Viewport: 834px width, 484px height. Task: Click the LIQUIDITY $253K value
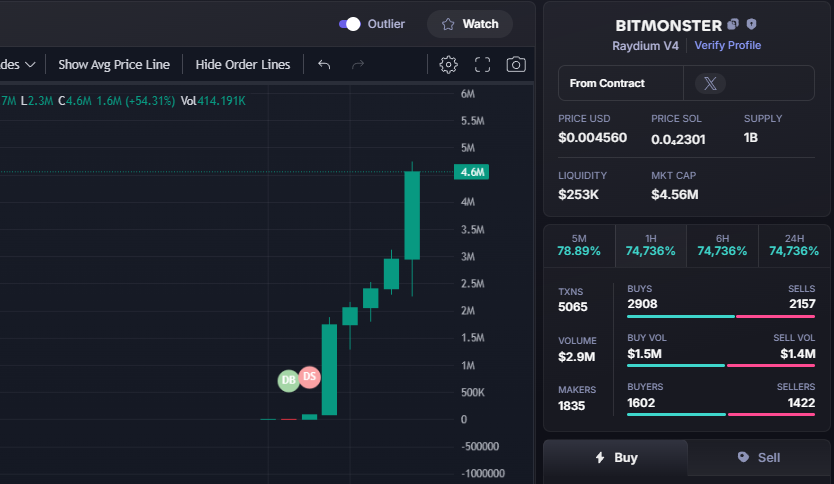point(578,195)
